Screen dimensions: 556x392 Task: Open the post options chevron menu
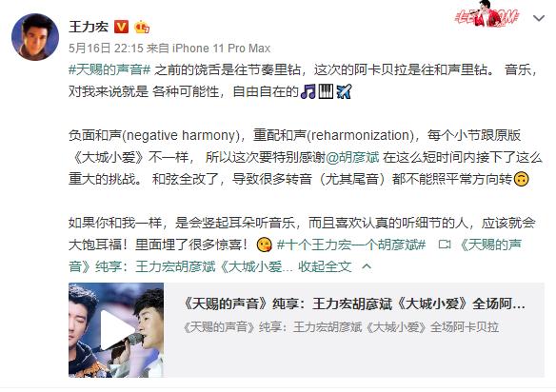tap(539, 18)
